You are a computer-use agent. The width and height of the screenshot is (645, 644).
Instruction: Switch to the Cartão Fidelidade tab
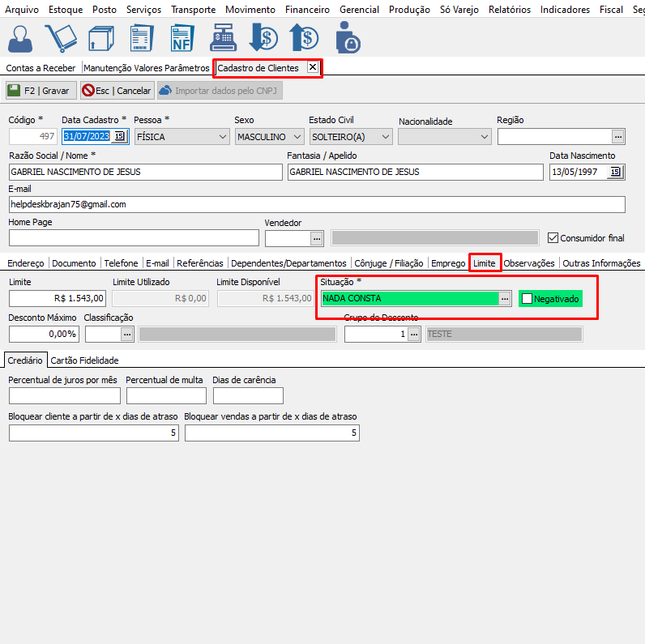85,360
